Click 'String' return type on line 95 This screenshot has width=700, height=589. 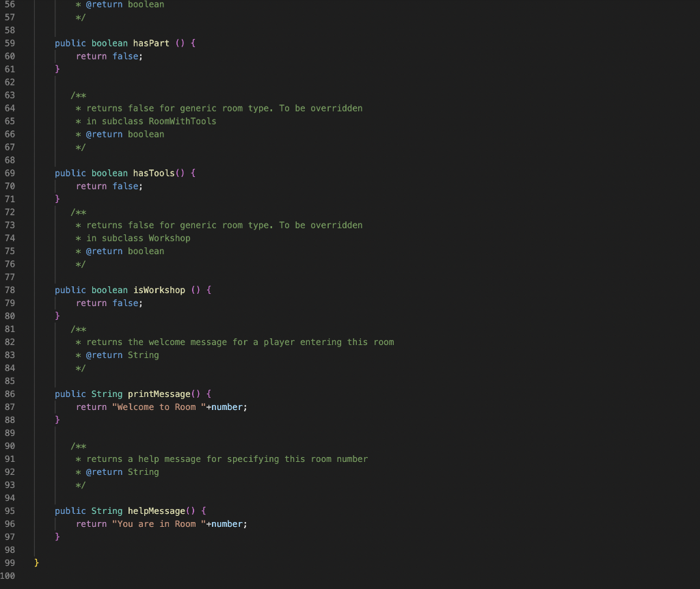(107, 511)
